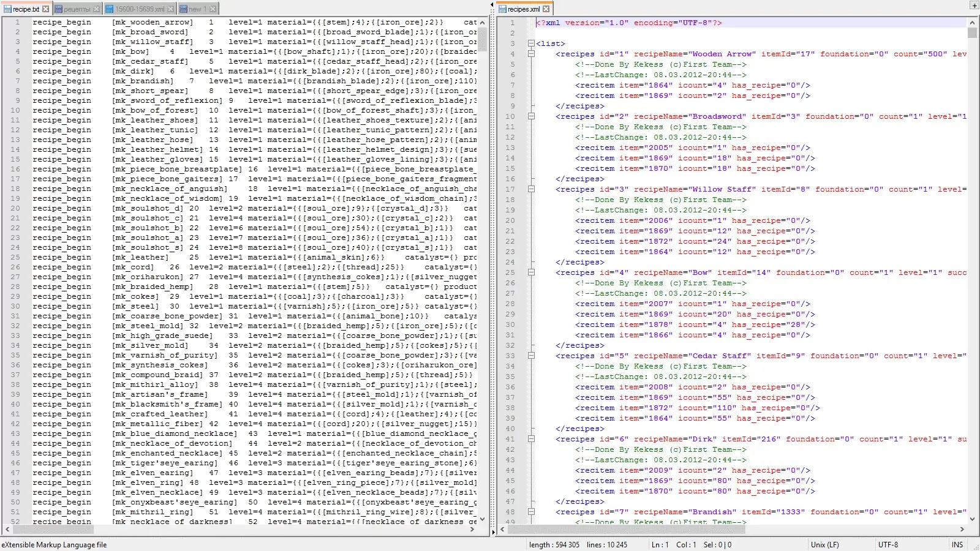This screenshot has width=980, height=551.
Task: Click left arrow of recipes.xml horizontal scrollbar
Action: click(502, 529)
